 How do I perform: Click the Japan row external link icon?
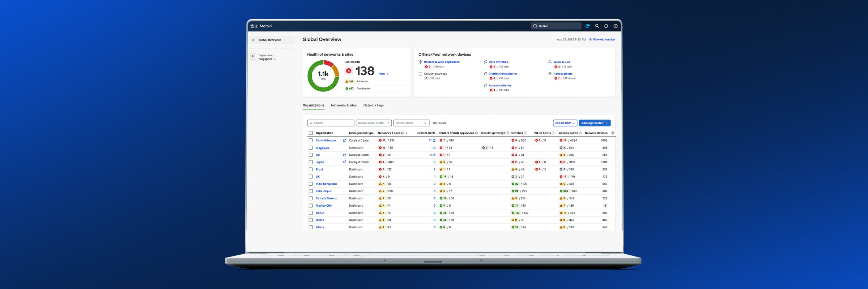344,162
